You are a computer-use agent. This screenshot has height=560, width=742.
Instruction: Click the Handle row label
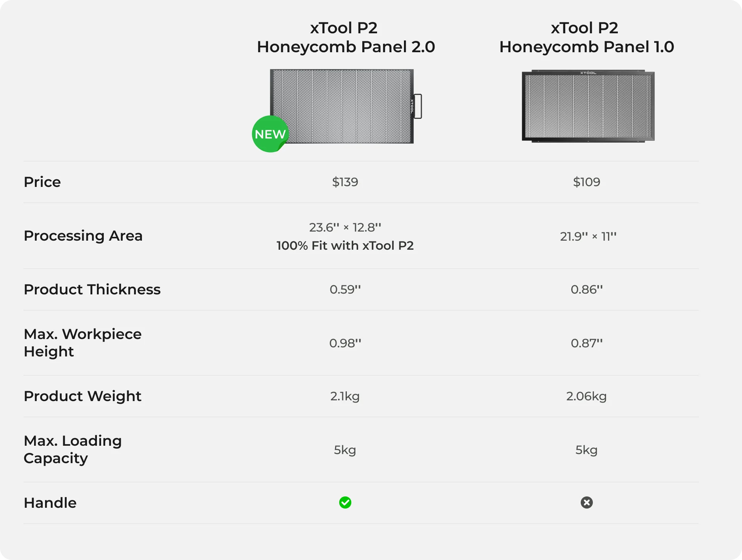pyautogui.click(x=50, y=503)
